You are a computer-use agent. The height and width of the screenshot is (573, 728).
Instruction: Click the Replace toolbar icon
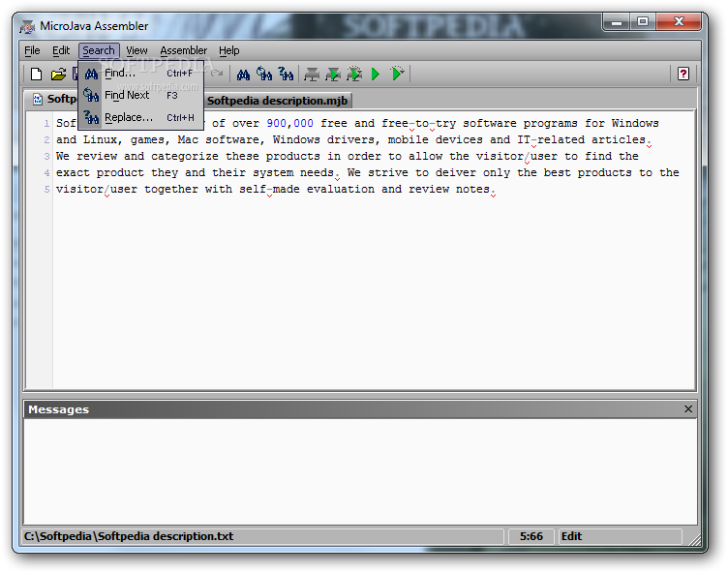click(286, 74)
